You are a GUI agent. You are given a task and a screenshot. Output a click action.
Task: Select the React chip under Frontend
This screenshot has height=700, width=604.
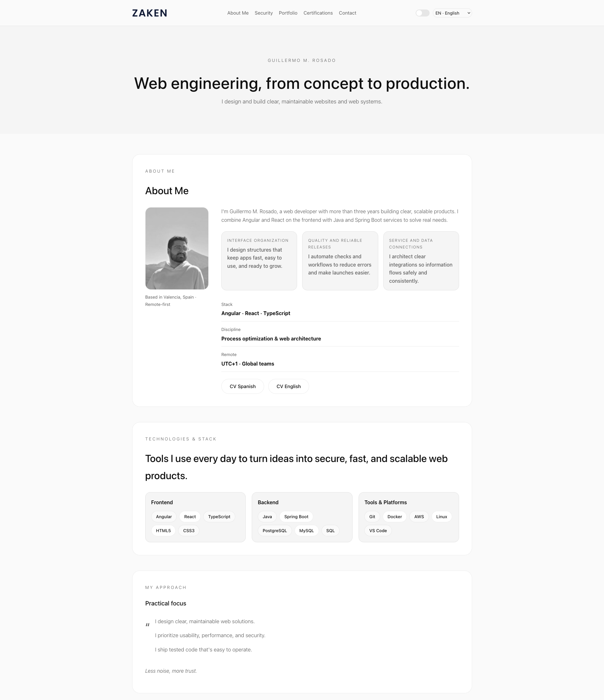pyautogui.click(x=189, y=517)
